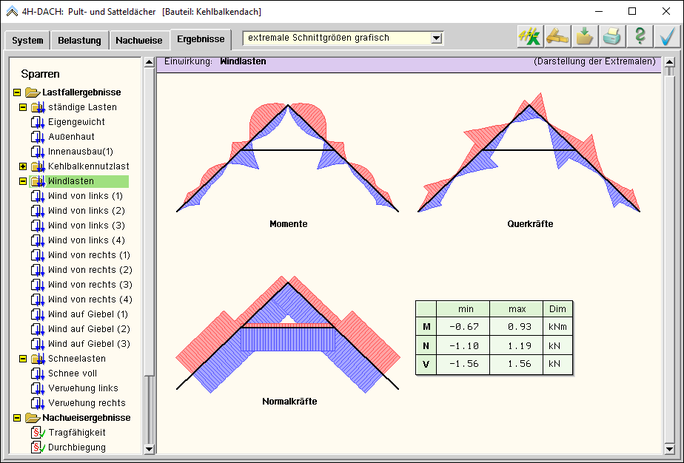Viewport: 684px width, 463px height.
Task: Select Eigengewicht load case
Action: point(77,122)
